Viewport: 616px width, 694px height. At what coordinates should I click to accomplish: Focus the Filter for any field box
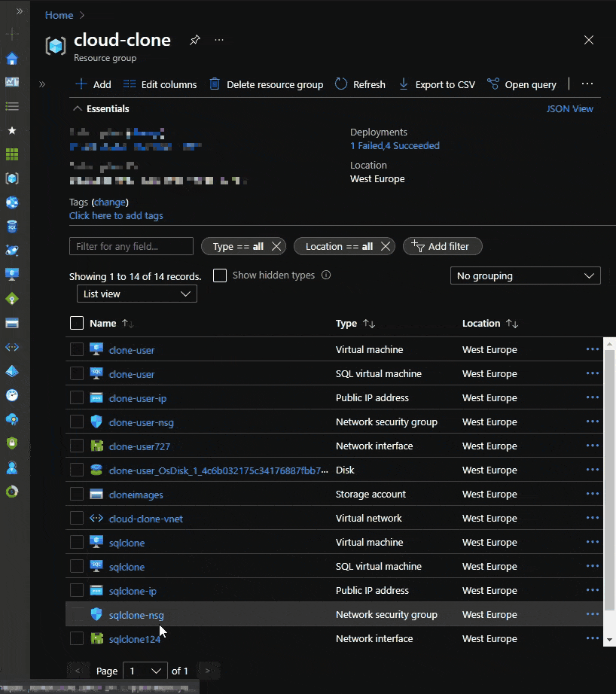coord(131,246)
